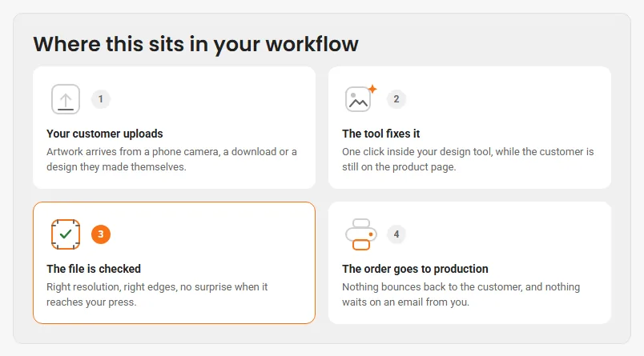644x356 pixels.
Task: Click the text starting "One click inside your design"
Action: tap(468, 159)
